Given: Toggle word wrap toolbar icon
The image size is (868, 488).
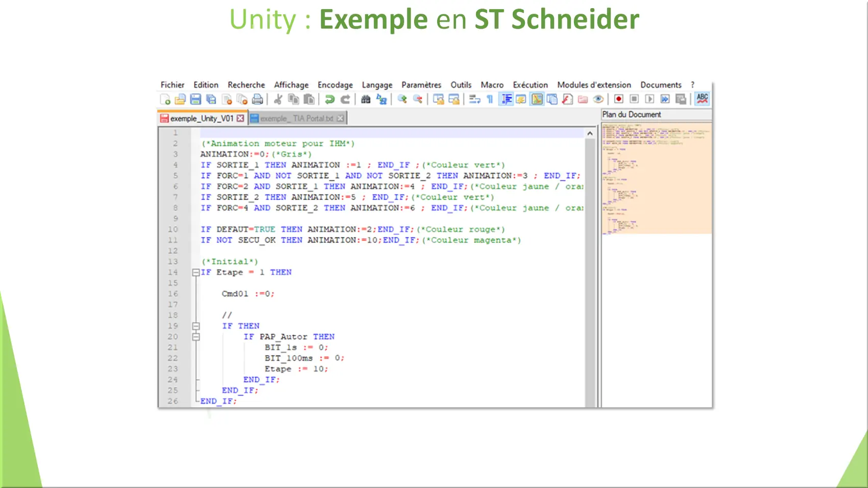Looking at the screenshot, I should pyautogui.click(x=474, y=99).
